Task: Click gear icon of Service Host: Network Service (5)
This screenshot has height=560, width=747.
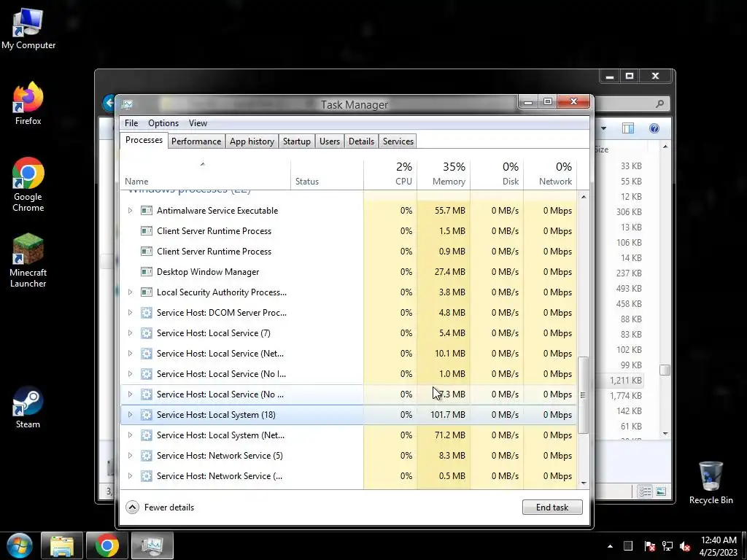Action: (146, 456)
